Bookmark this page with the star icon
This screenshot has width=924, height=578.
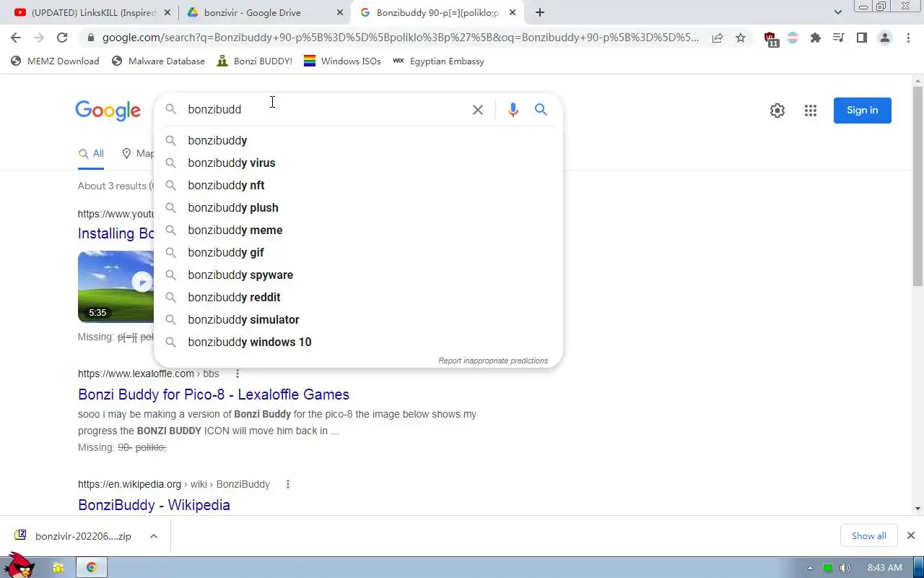pos(741,38)
